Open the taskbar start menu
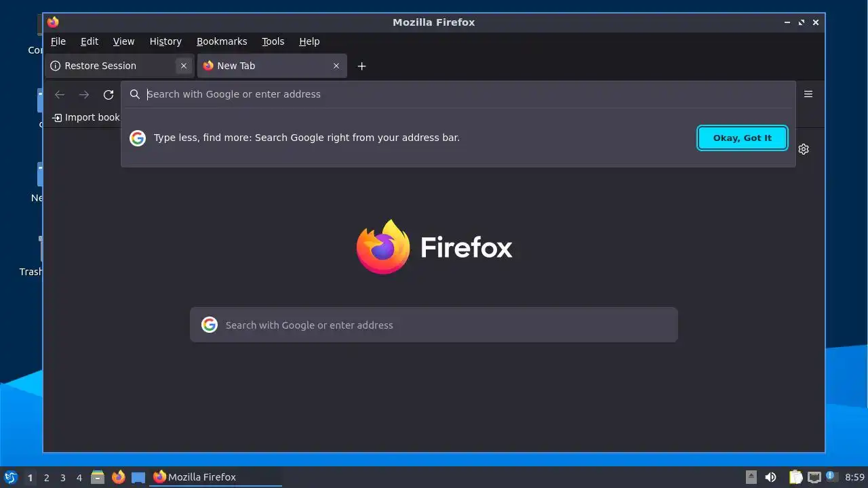This screenshot has height=488, width=868. click(11, 477)
